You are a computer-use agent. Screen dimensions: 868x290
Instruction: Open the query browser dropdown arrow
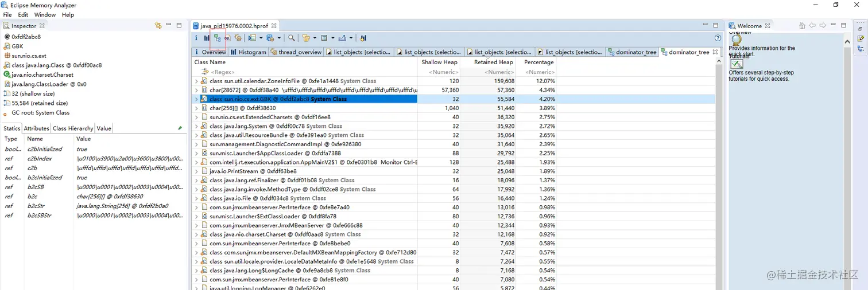tap(280, 38)
